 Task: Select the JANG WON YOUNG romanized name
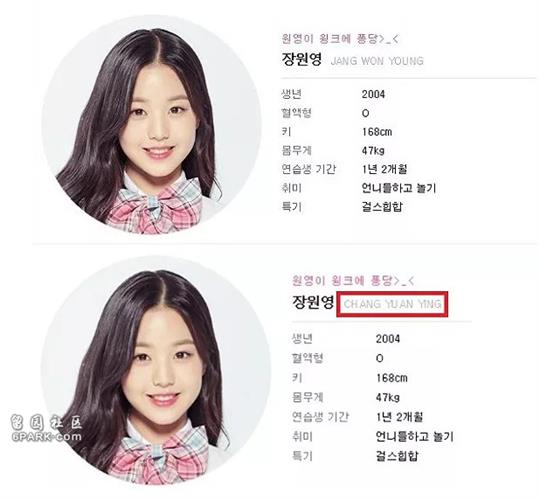click(x=377, y=61)
